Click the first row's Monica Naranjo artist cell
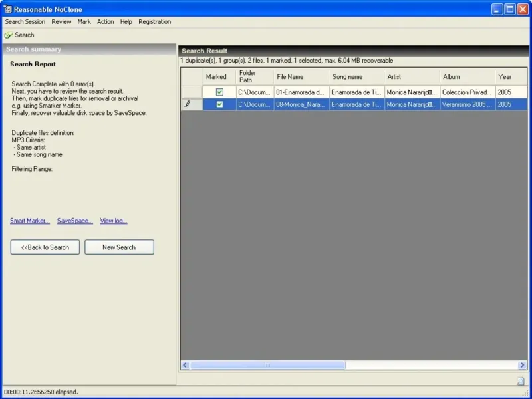This screenshot has width=532, height=399. [x=412, y=92]
